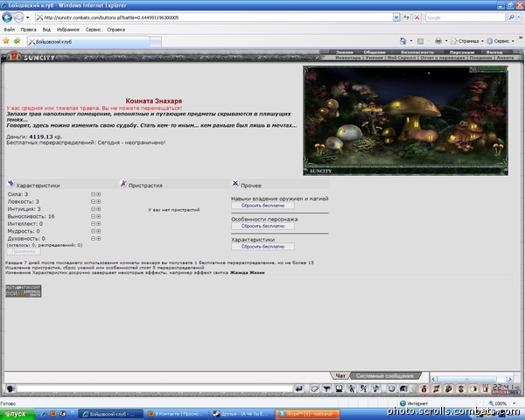Click the Выход link in game top menu

click(x=494, y=52)
